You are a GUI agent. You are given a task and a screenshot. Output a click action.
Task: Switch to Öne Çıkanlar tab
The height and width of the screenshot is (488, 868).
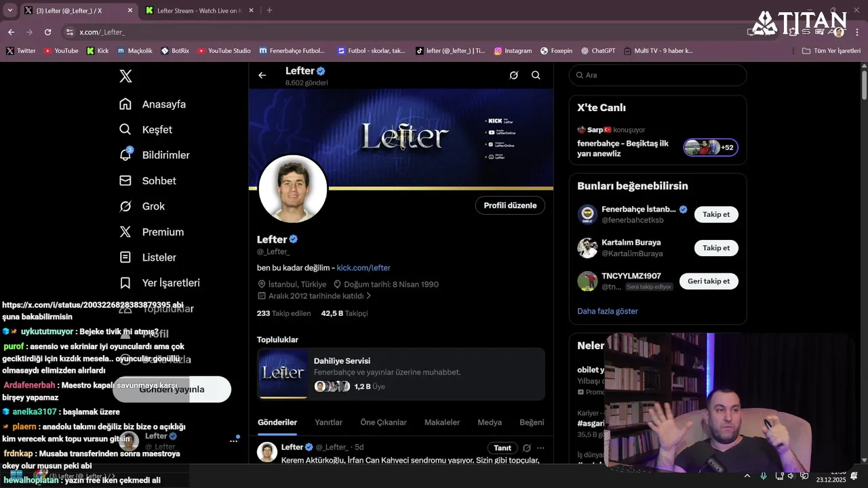(x=383, y=422)
